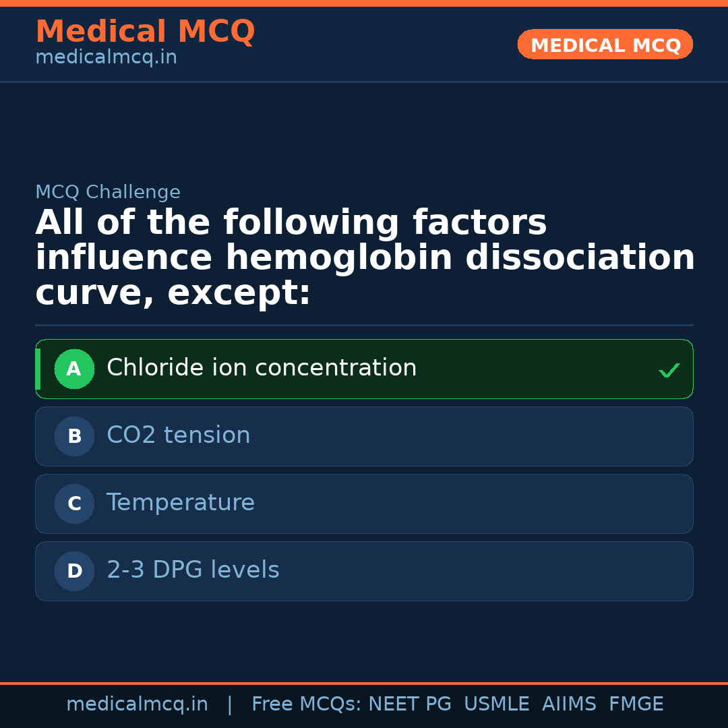
Task: Click the orange MEDICAL MCQ badge
Action: [605, 45]
